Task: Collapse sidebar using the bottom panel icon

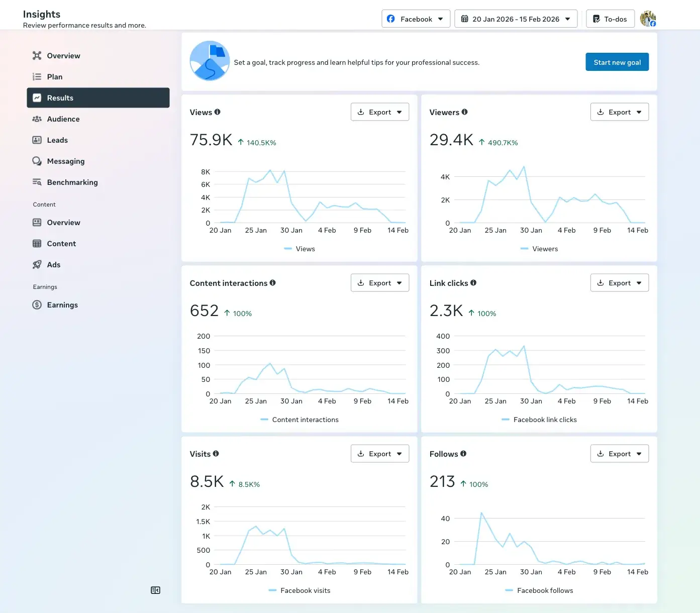Action: coord(156,590)
